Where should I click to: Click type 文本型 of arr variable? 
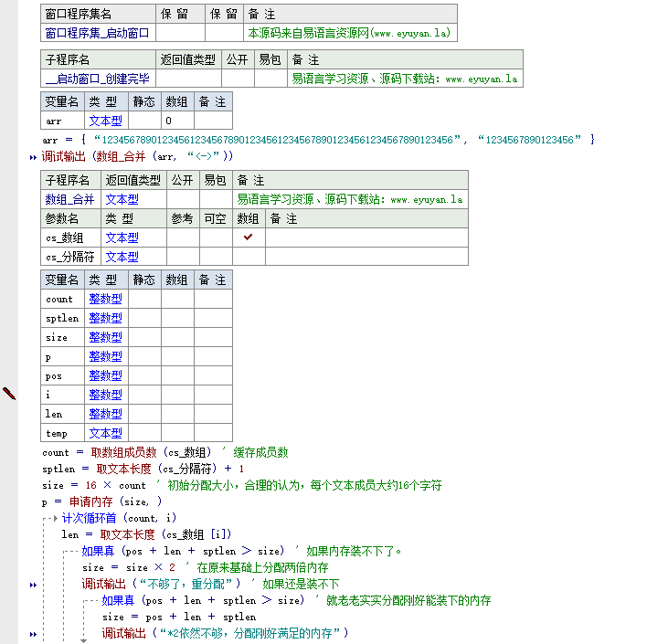pos(106,121)
